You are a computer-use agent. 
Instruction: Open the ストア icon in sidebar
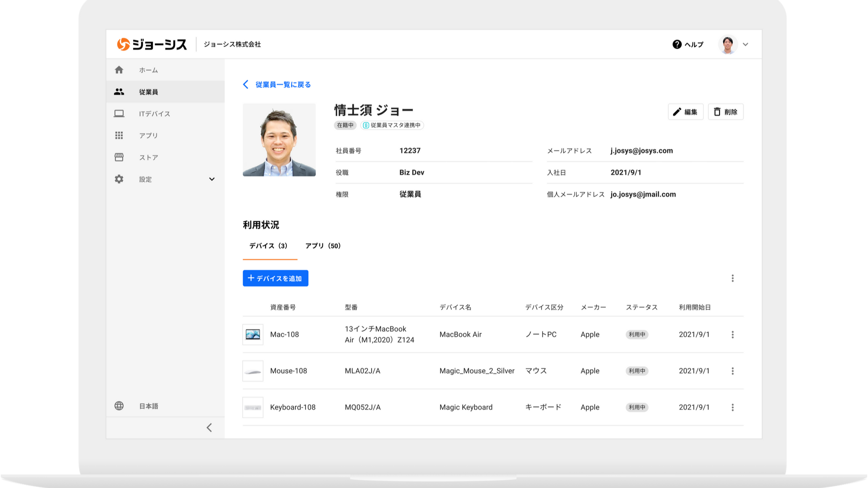point(119,157)
